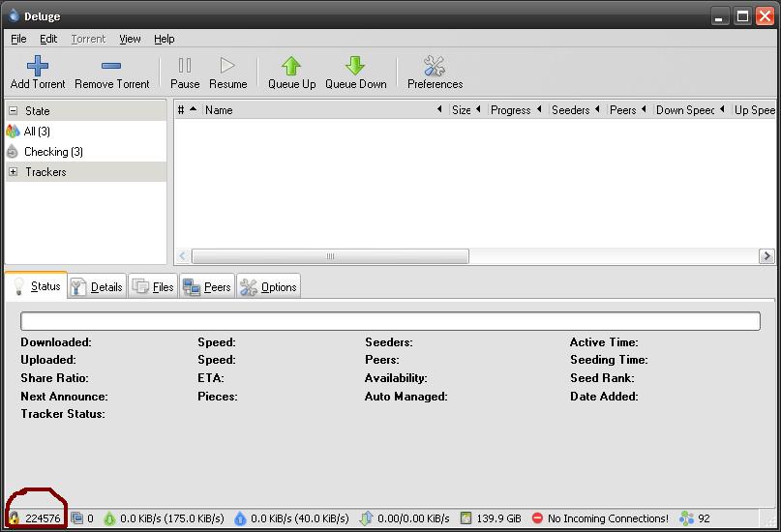Sort torrents by Peers column
781x532 pixels.
click(628, 110)
